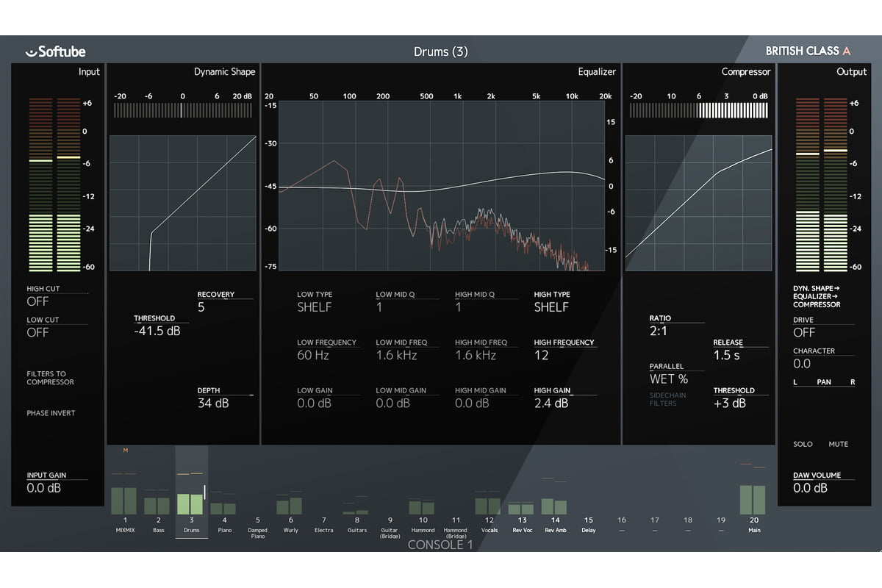Toggle Filters to Compressor
Screen dimensions: 882x588
[51, 378]
